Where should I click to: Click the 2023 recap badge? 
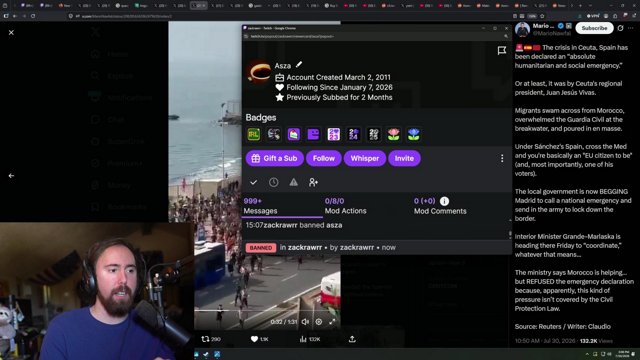tap(333, 134)
